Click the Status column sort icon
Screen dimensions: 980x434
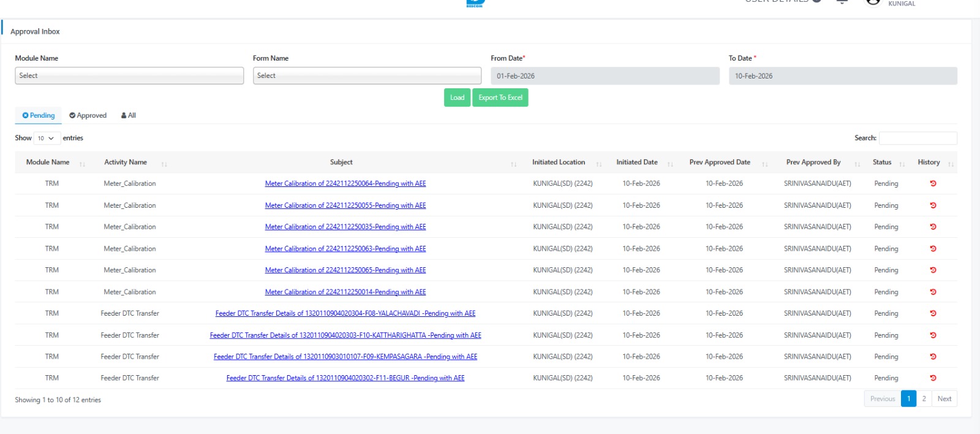[x=902, y=164]
